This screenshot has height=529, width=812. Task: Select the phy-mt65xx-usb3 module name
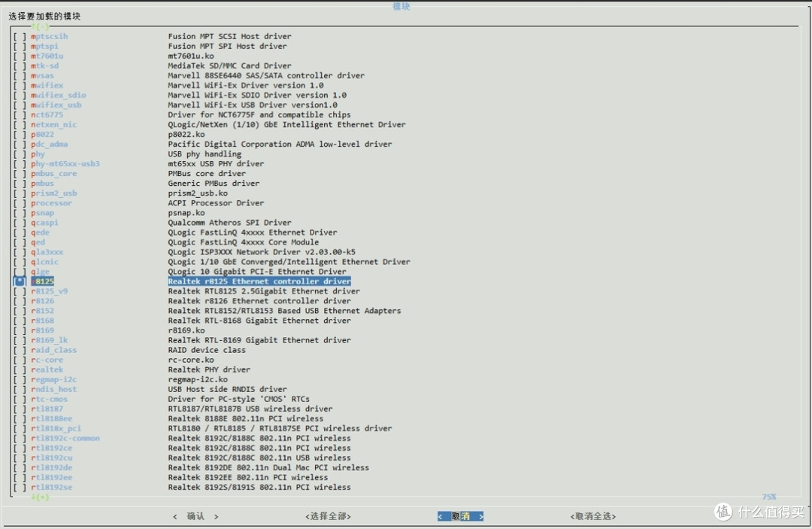(x=65, y=164)
